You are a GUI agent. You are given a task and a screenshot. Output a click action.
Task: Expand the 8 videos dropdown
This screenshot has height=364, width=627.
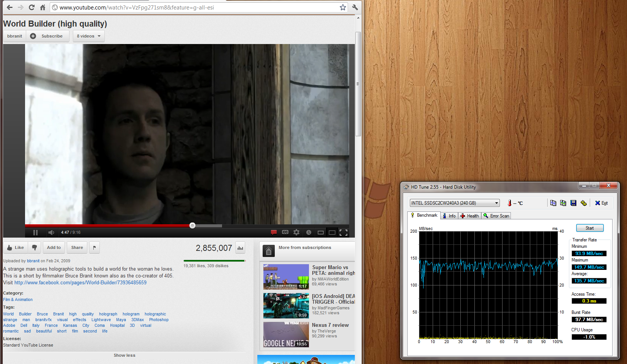(x=88, y=36)
